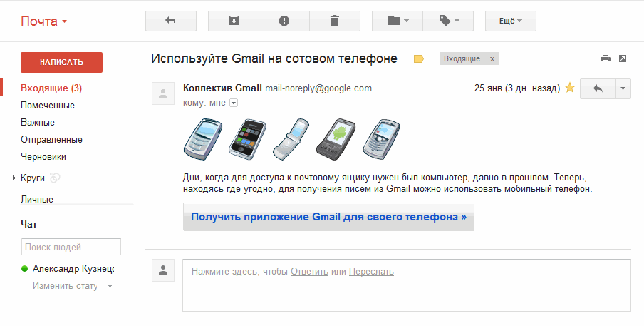Show details arrow next to кому: мне
The image size is (644, 326).
pos(233,103)
